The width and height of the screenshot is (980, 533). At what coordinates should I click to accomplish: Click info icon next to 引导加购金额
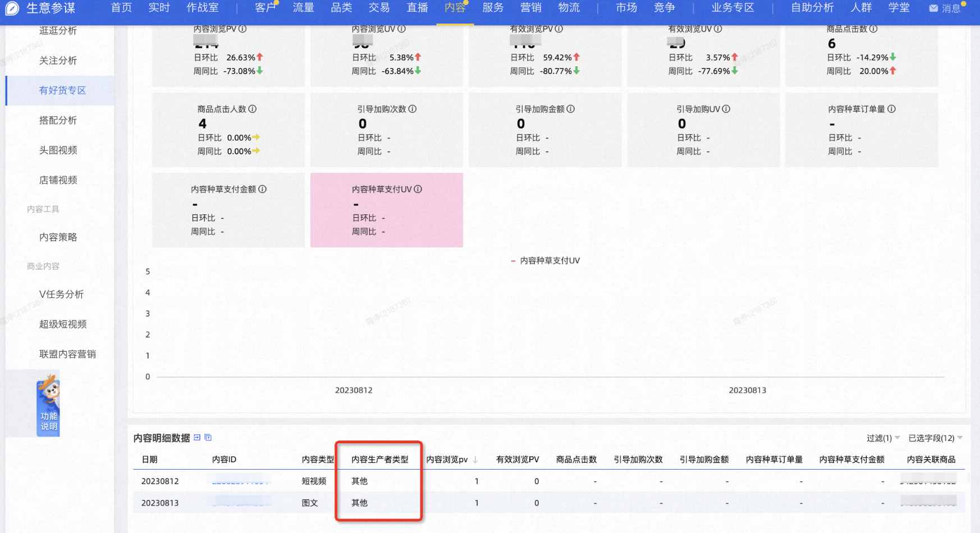coord(571,109)
